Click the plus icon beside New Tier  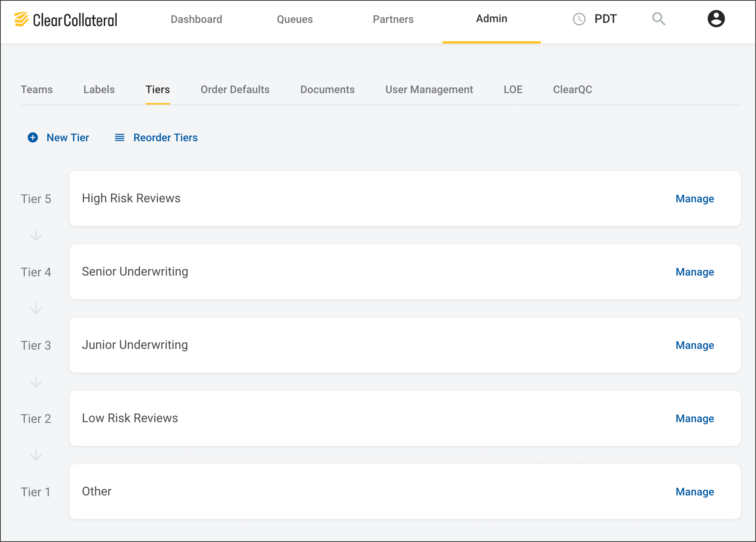(x=33, y=137)
